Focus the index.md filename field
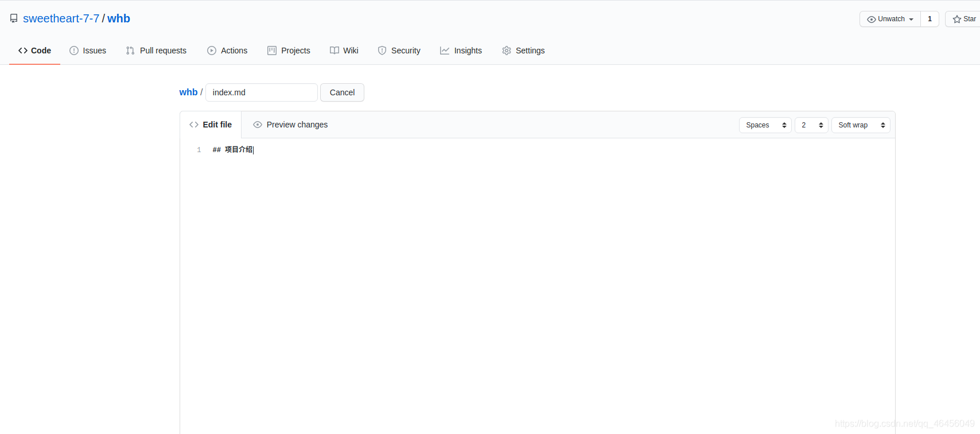The height and width of the screenshot is (434, 980). tap(262, 92)
